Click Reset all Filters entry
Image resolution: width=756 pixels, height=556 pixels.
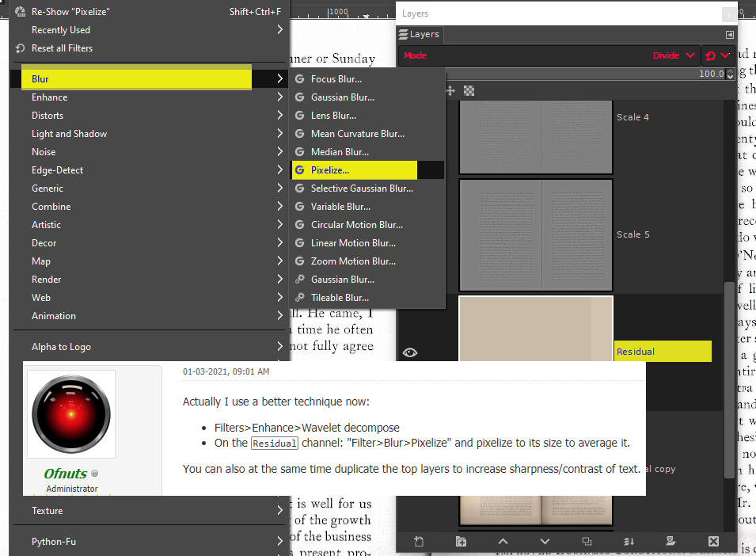click(149, 48)
